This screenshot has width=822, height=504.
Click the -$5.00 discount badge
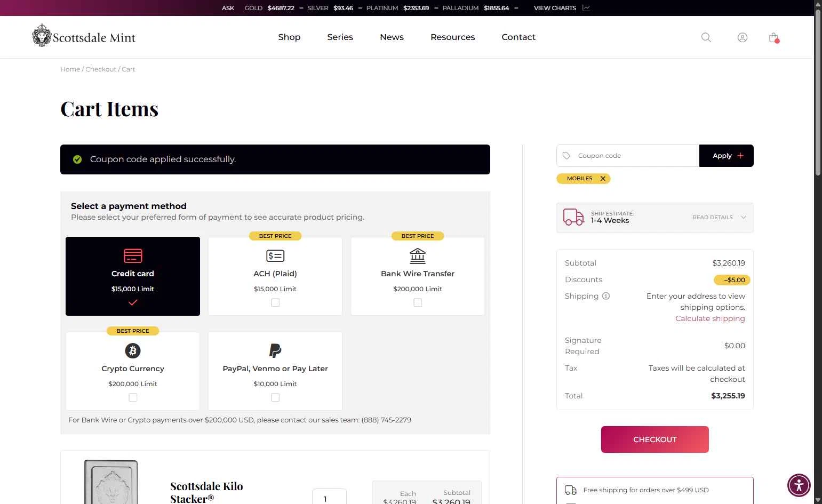tap(732, 280)
